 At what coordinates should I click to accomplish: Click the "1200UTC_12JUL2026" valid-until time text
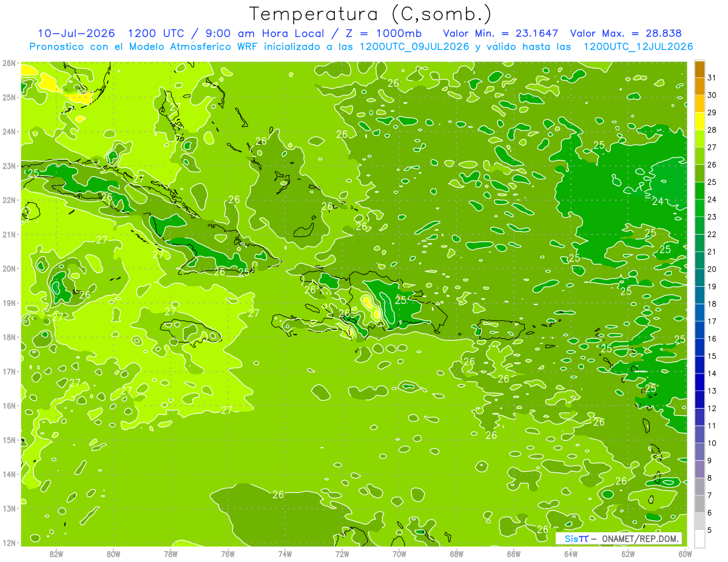[638, 47]
